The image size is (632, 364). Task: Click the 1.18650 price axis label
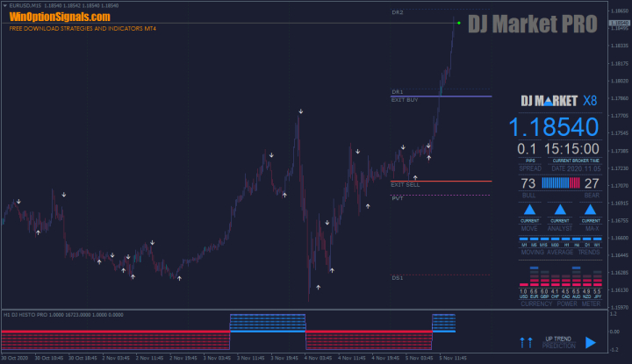(621, 11)
